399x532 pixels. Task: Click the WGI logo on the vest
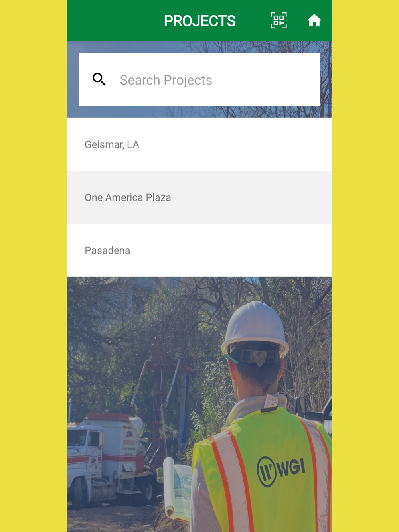pos(281,471)
